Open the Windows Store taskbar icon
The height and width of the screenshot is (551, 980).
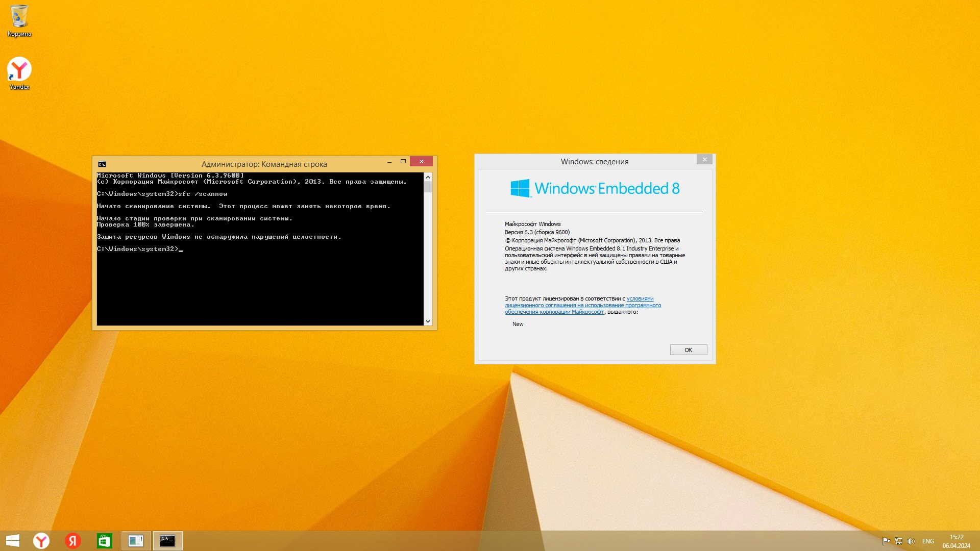[x=105, y=541]
